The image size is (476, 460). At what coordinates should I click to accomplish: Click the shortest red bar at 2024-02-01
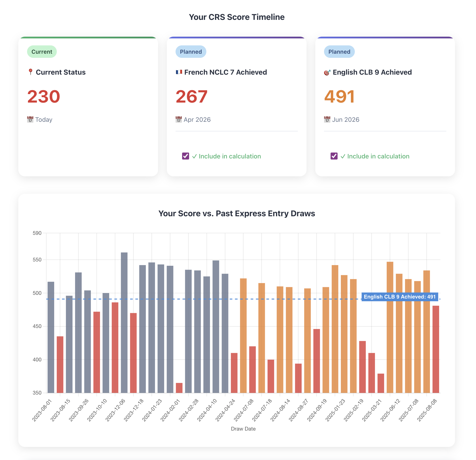(179, 388)
